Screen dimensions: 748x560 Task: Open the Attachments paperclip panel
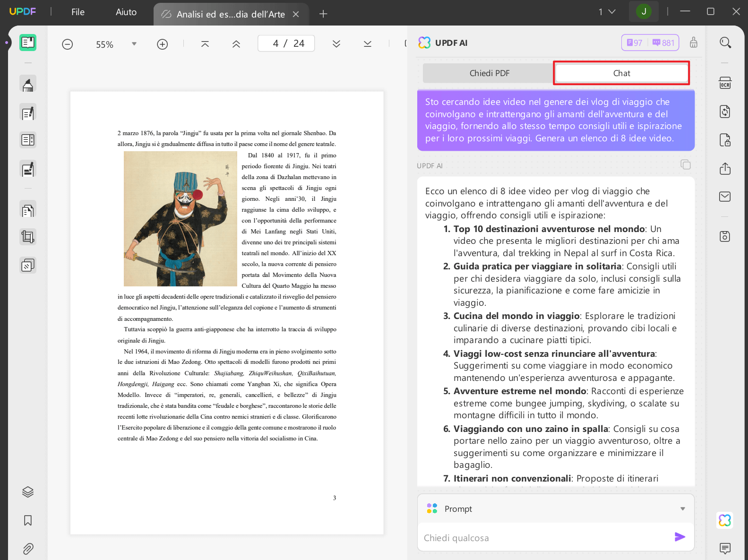coord(28,549)
